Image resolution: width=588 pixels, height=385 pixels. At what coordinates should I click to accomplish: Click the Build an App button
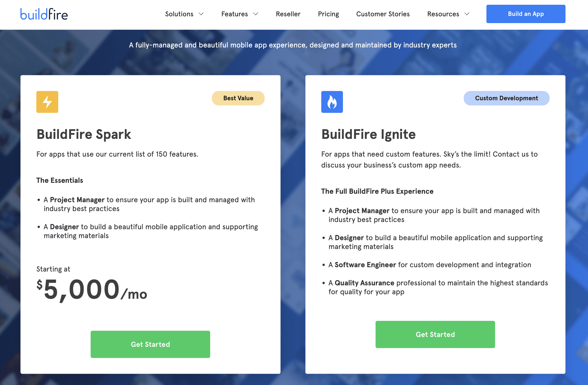[x=525, y=14]
